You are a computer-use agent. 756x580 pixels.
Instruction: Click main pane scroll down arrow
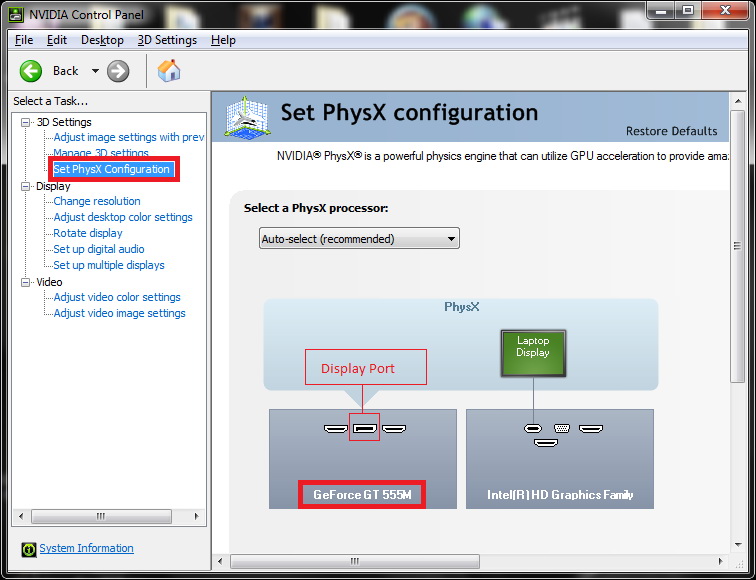coord(738,545)
